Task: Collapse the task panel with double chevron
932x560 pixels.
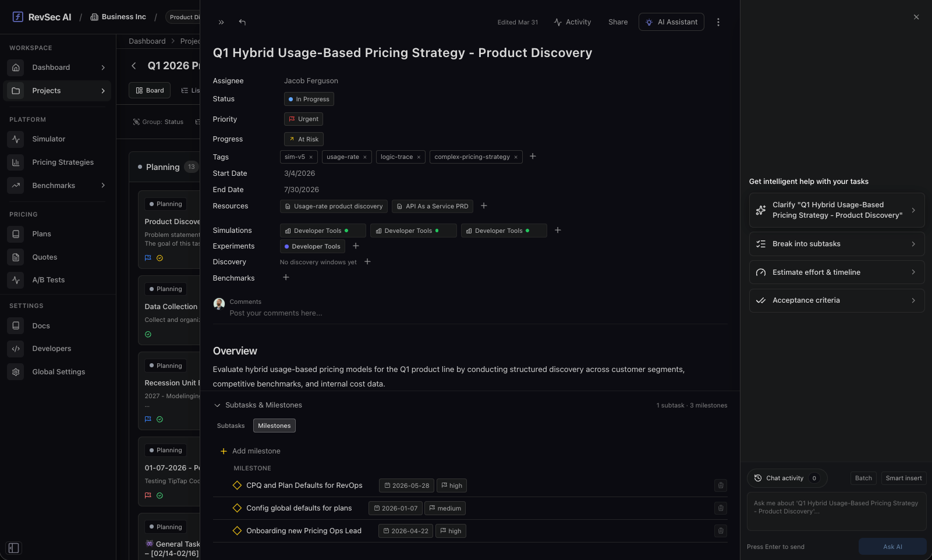Action: (x=221, y=22)
